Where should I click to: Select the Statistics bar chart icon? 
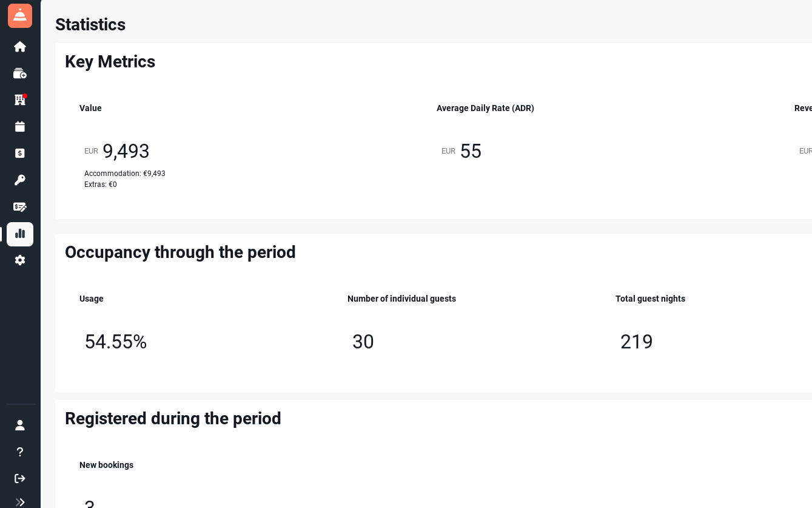[20, 234]
